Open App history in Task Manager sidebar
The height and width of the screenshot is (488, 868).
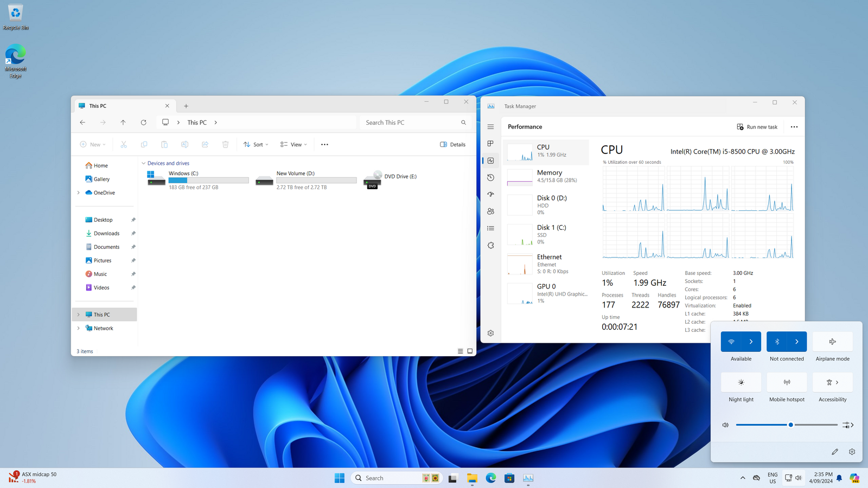tap(490, 177)
